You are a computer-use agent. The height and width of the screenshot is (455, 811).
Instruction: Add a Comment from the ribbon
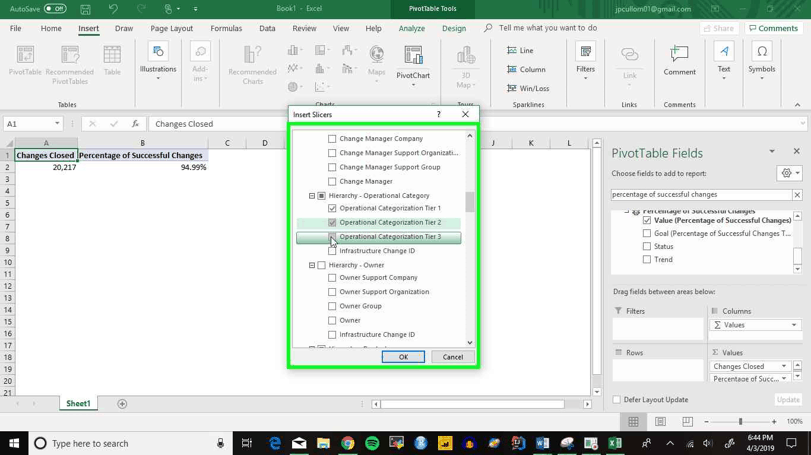(x=679, y=60)
